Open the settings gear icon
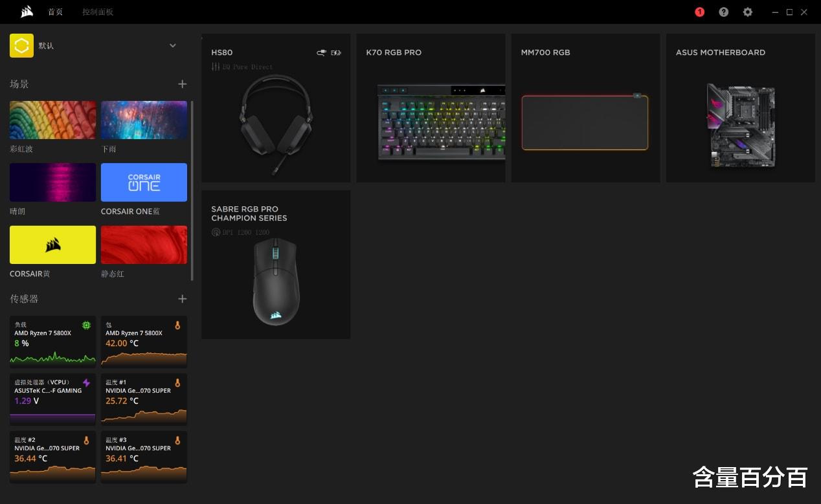Viewport: 821px width, 504px height. pyautogui.click(x=748, y=12)
